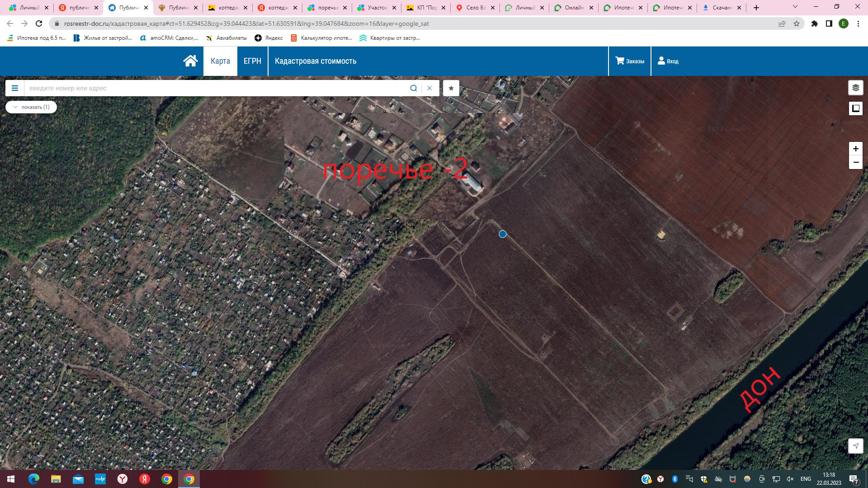Viewport: 868px width, 488px height.
Task: Click the Заказы cart button
Action: pos(630,61)
